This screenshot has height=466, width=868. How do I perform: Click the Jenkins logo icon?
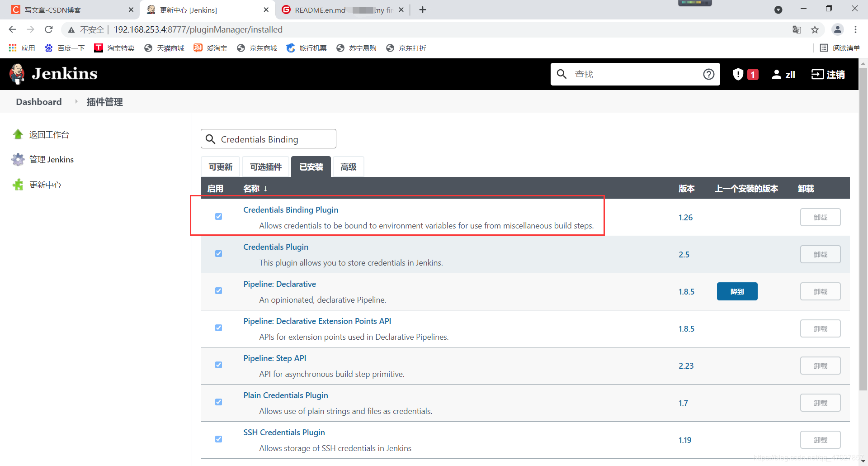point(18,74)
